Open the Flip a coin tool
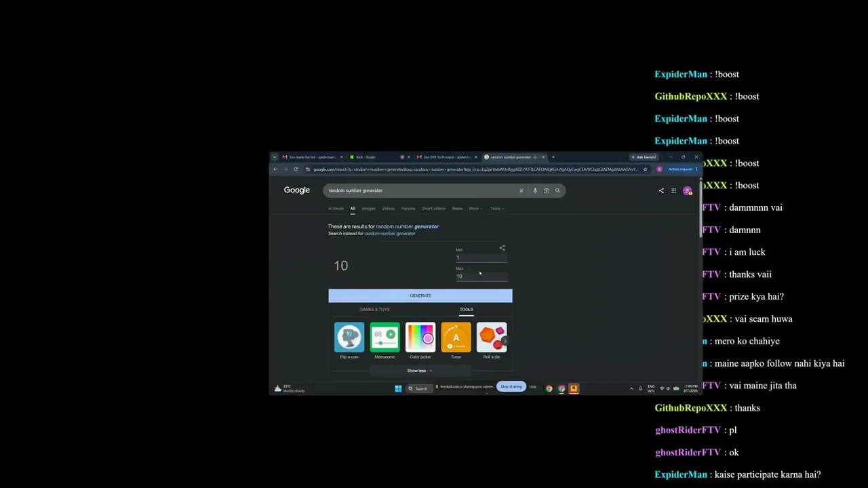This screenshot has width=868, height=488. [349, 340]
